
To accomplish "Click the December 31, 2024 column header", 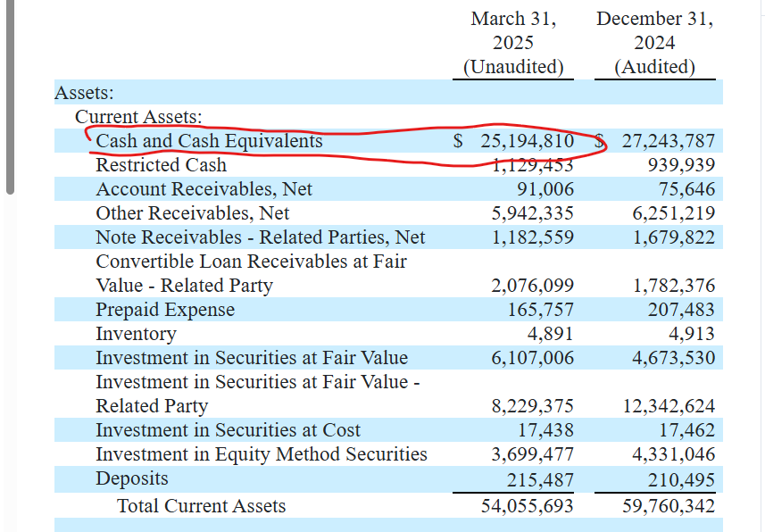I will pyautogui.click(x=654, y=43).
